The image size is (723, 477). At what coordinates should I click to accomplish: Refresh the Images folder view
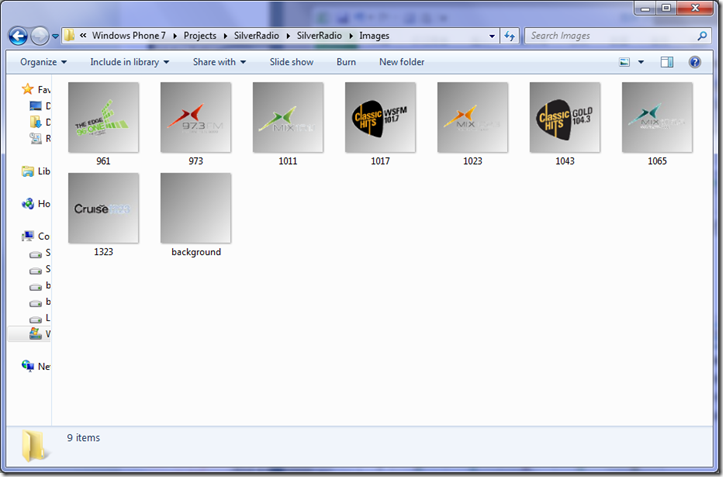[510, 36]
